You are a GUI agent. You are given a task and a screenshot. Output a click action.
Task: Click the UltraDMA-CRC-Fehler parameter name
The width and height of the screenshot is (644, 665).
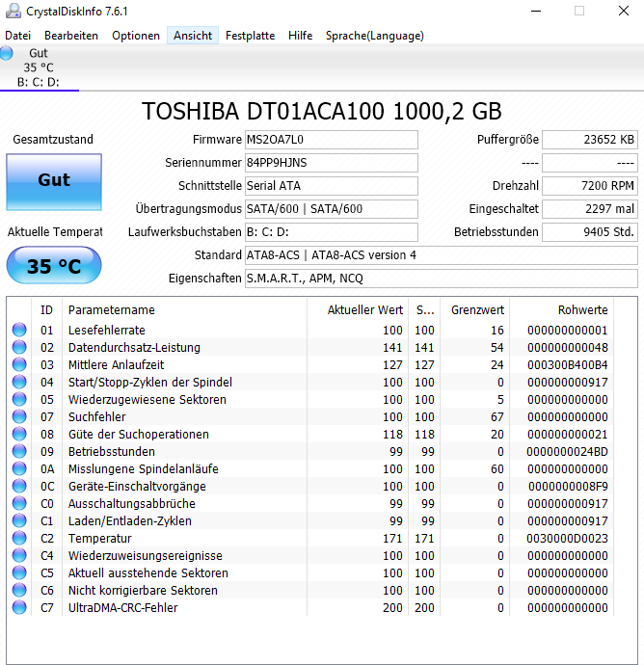pos(123,608)
